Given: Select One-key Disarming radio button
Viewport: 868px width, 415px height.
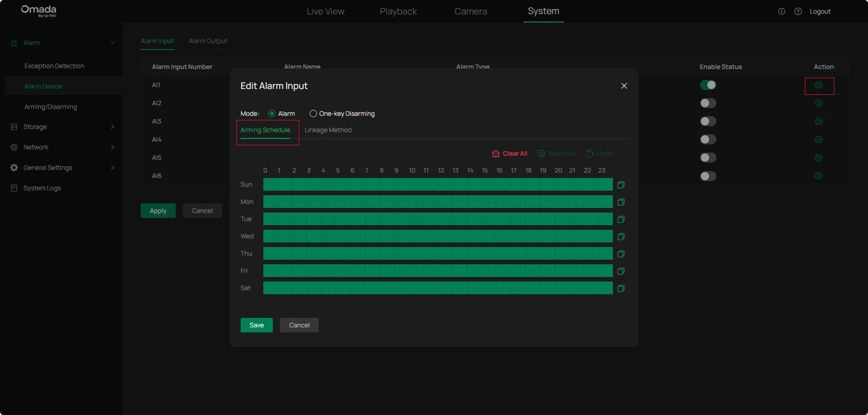Looking at the screenshot, I should point(313,114).
